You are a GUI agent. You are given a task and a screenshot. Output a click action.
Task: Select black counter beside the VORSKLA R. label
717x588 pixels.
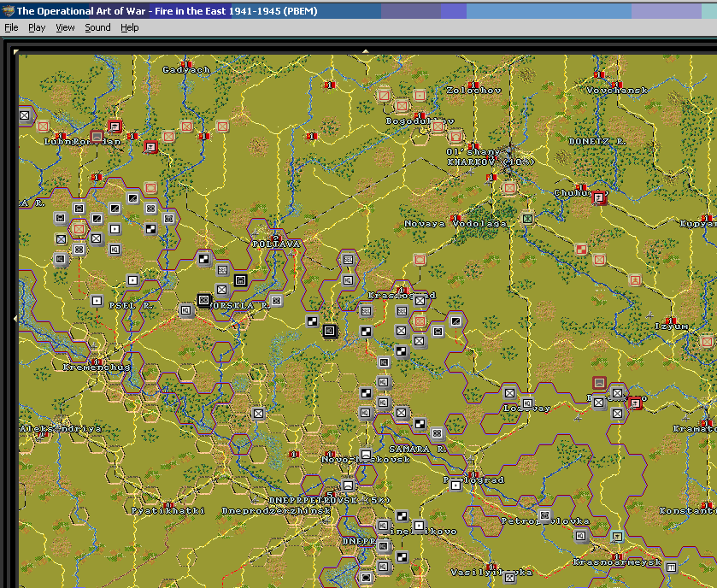click(204, 300)
